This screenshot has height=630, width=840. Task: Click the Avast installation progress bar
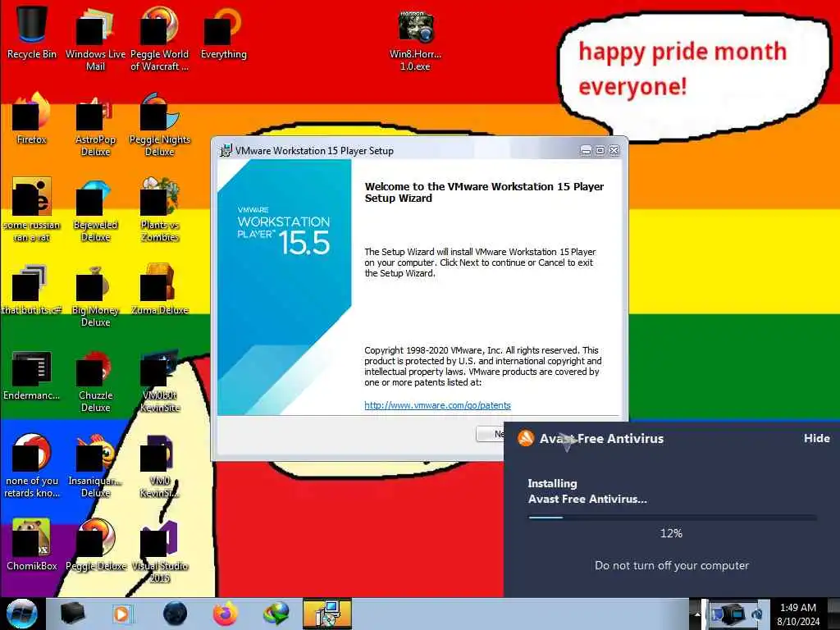pos(672,518)
